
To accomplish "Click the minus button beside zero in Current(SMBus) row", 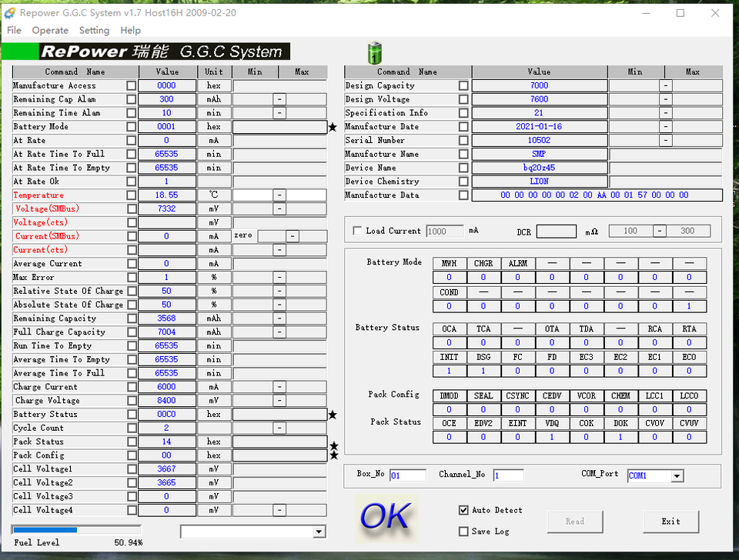I will coord(293,236).
